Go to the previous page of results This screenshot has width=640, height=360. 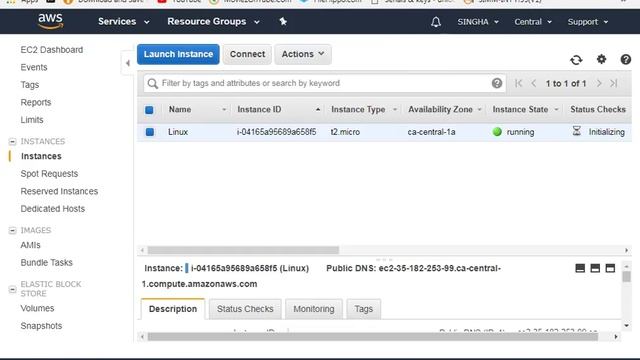tap(534, 83)
